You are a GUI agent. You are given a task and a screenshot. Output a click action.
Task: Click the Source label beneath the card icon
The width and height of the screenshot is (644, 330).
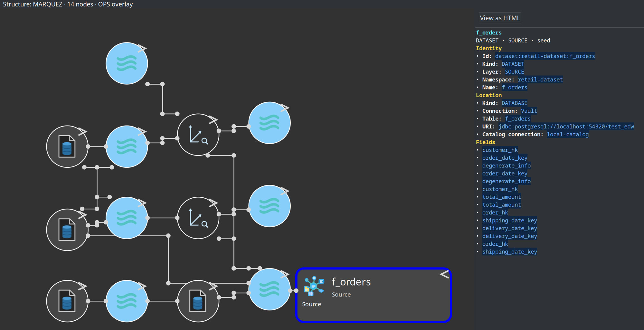pos(311,304)
